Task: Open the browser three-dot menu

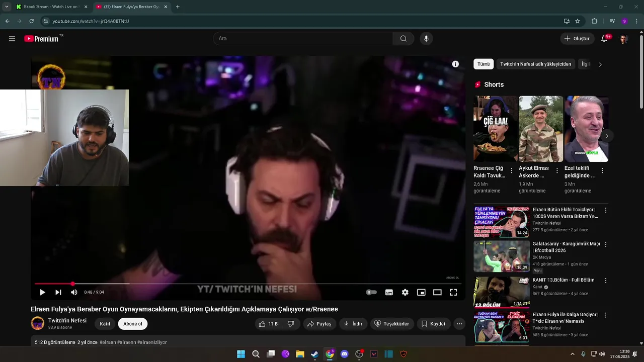Action: click(637, 21)
